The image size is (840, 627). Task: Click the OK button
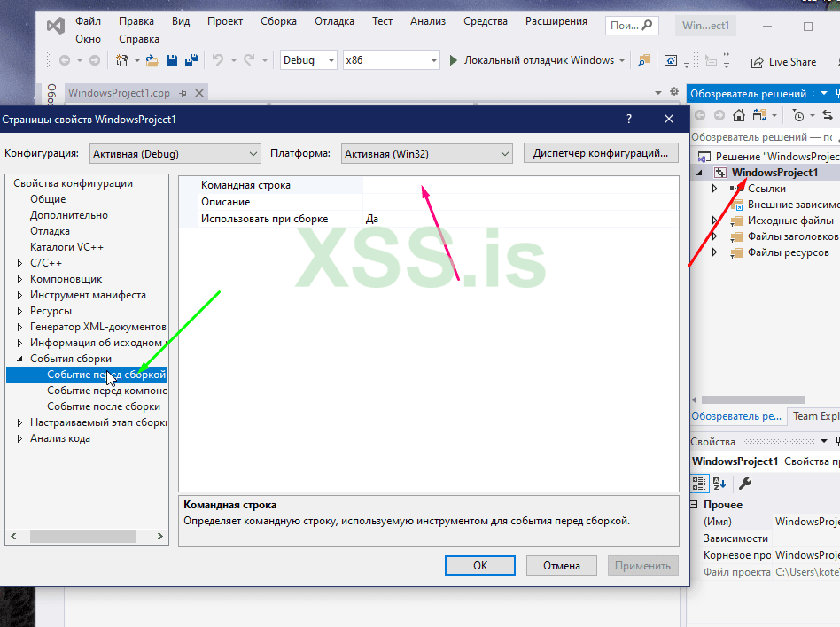coord(480,565)
